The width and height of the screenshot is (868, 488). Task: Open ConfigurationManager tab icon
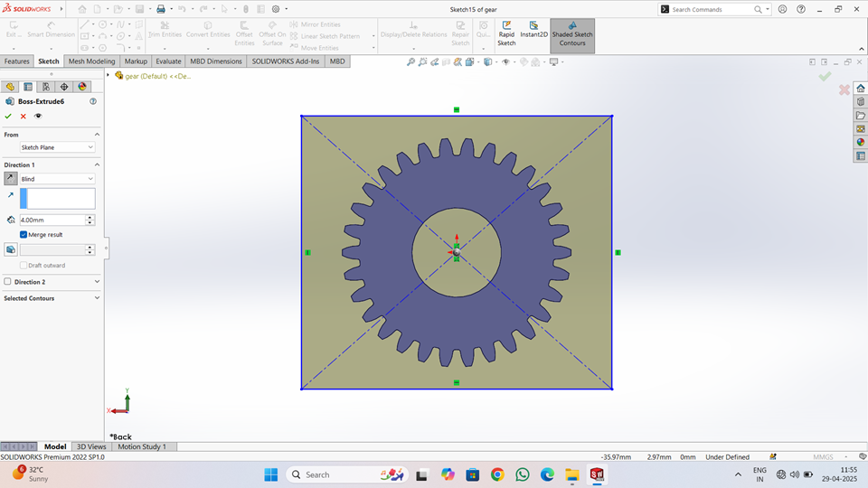[x=46, y=87]
